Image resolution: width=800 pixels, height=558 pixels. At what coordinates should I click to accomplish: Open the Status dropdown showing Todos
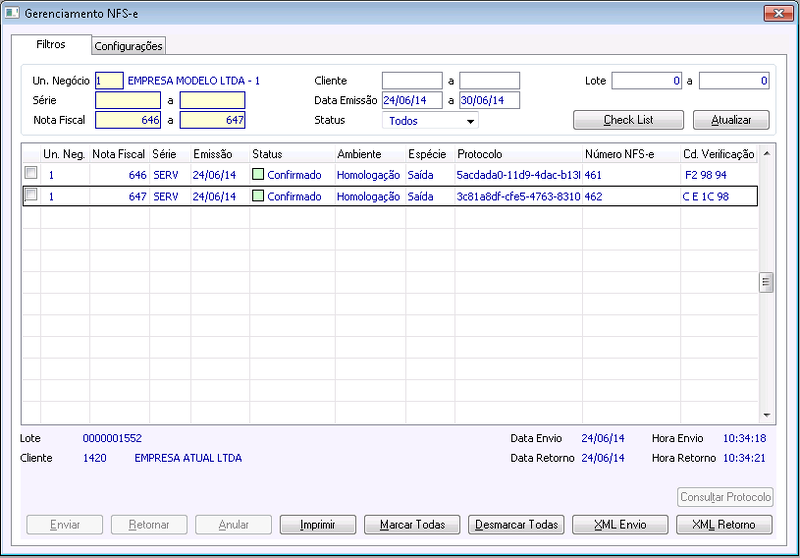430,120
